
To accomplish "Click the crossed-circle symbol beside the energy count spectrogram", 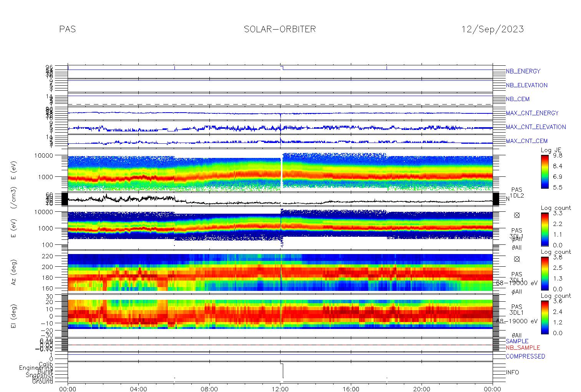I will point(516,215).
